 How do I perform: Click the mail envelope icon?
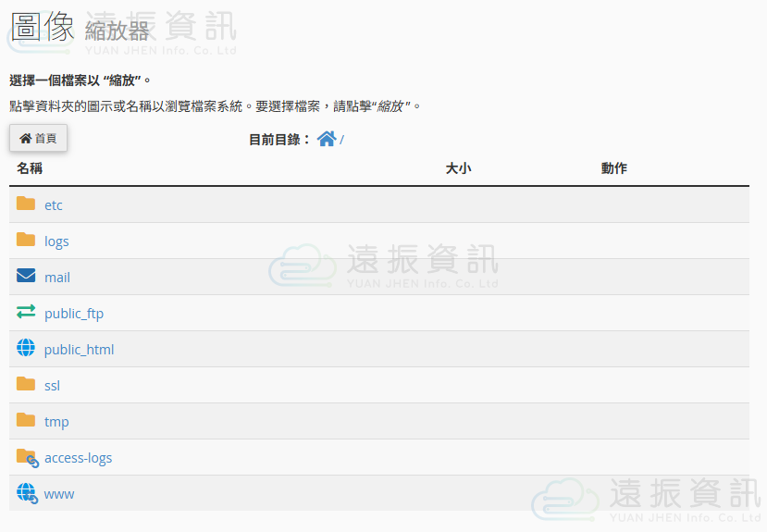coord(26,277)
